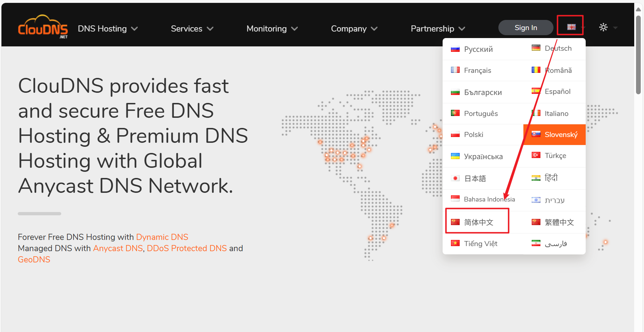644x332 pixels.
Task: Click the flag beside 简体中文
Action: pyautogui.click(x=455, y=222)
